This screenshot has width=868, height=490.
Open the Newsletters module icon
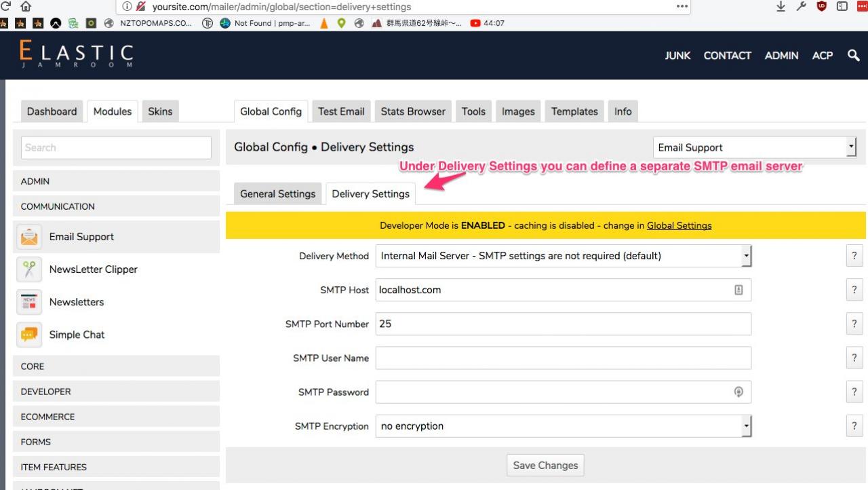click(29, 302)
